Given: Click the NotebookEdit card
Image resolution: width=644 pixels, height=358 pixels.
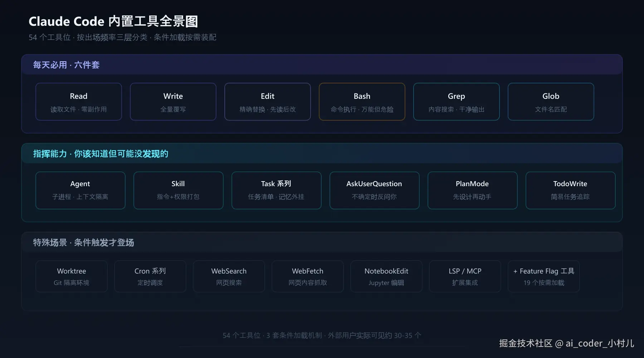Looking at the screenshot, I should point(386,276).
